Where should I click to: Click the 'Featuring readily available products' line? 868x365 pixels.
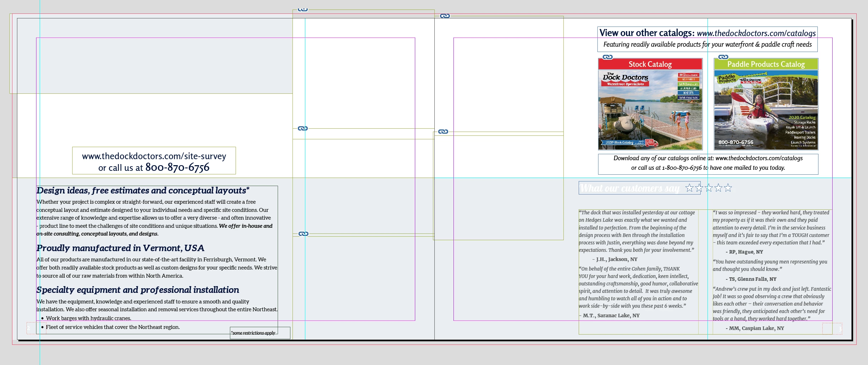[707, 45]
